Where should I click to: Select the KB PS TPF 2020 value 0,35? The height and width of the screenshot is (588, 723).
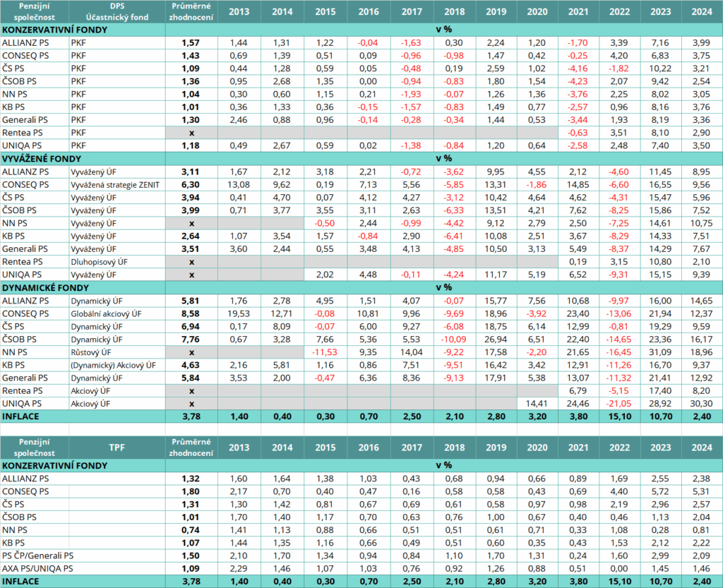pos(537,544)
